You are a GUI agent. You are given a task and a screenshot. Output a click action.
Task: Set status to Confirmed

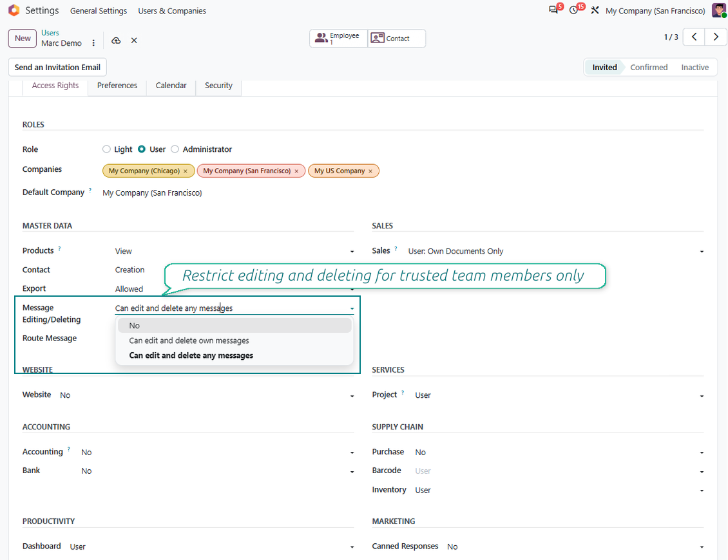pos(649,68)
